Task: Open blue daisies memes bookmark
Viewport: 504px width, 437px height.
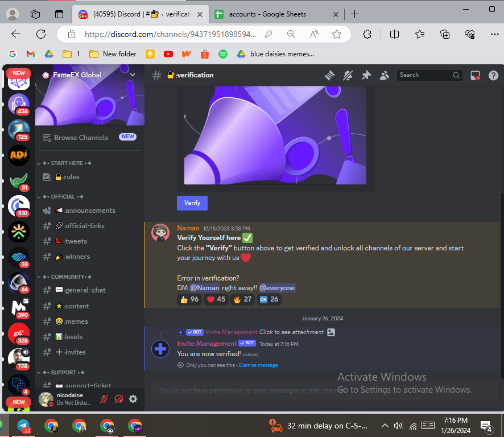Action: pos(275,54)
